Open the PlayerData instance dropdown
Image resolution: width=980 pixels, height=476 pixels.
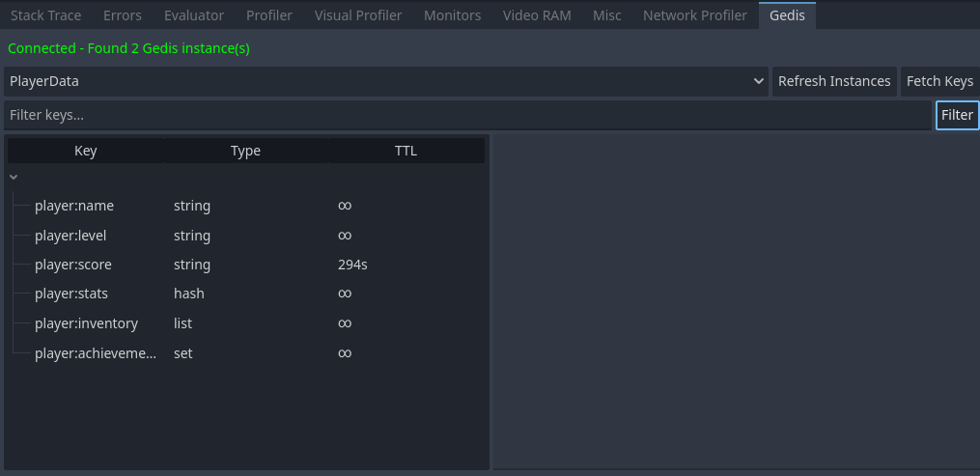click(x=386, y=81)
